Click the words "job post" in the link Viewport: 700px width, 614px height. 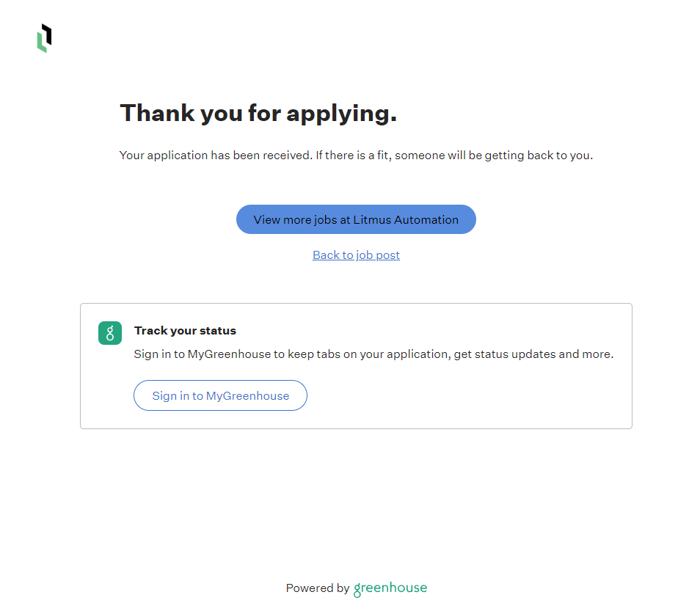pos(378,255)
